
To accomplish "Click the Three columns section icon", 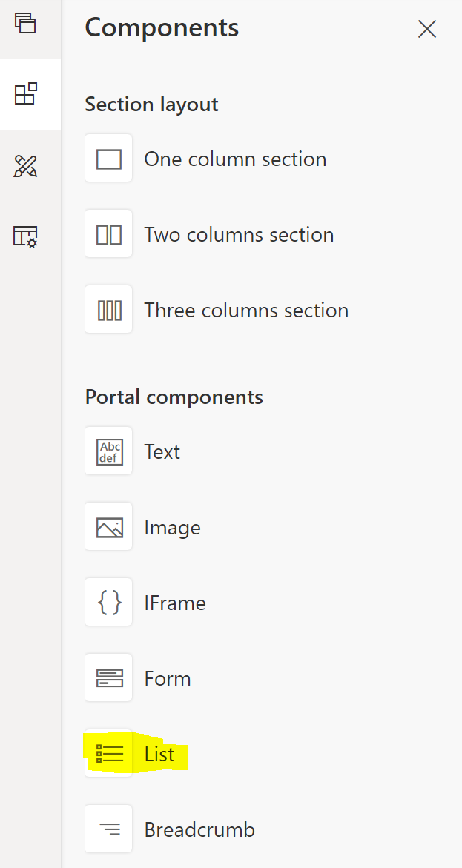I will coord(108,309).
